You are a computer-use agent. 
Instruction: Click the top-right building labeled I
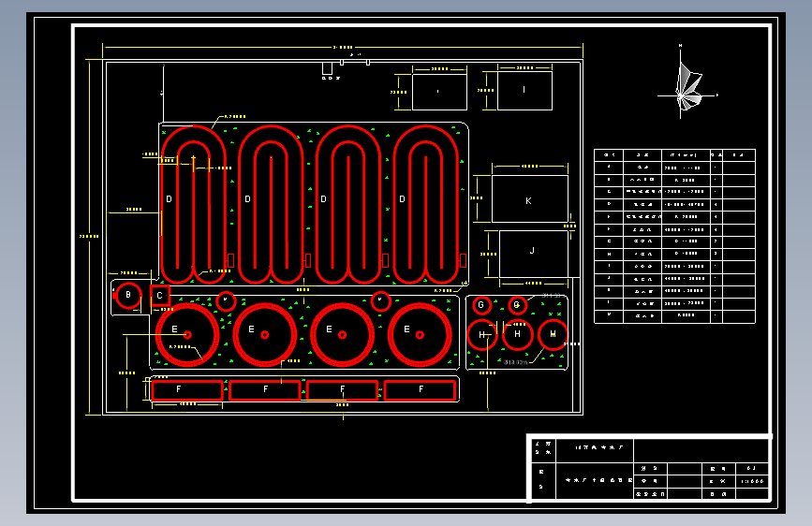(x=524, y=91)
